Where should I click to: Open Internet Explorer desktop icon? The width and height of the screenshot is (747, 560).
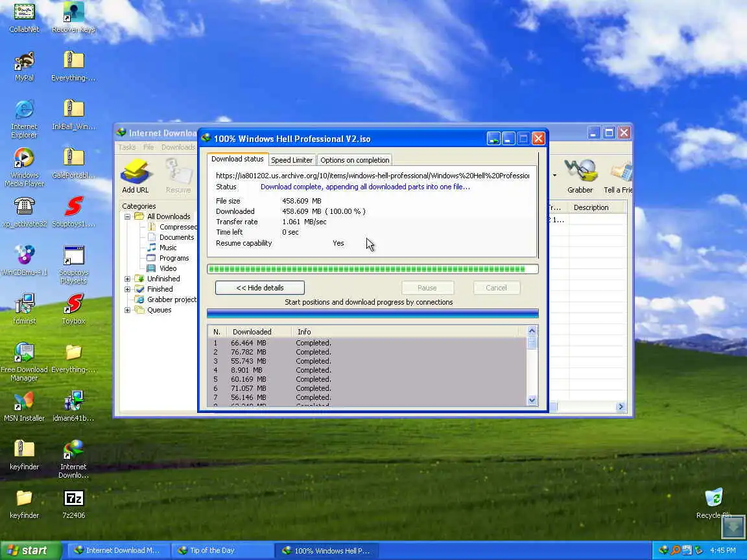(x=24, y=119)
